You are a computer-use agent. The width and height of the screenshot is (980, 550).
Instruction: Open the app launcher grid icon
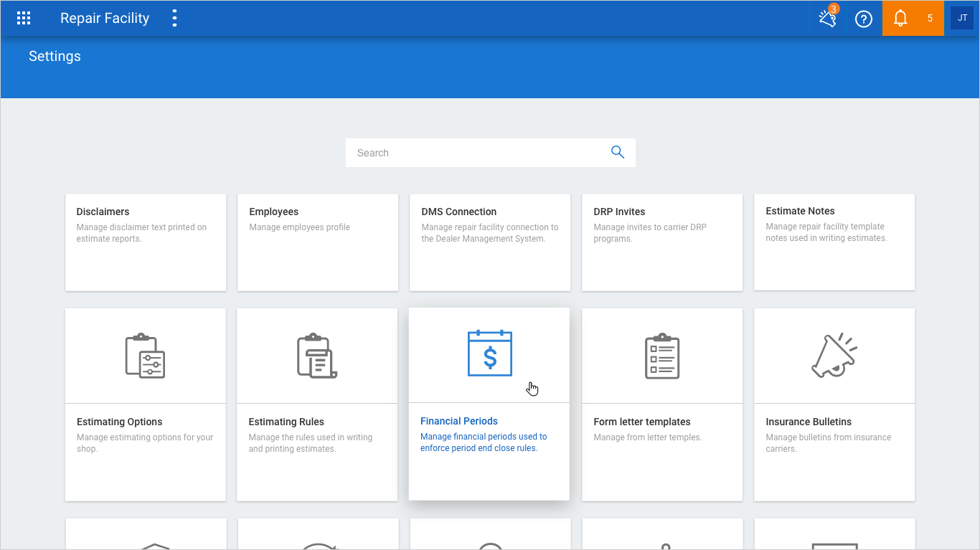pyautogui.click(x=24, y=19)
